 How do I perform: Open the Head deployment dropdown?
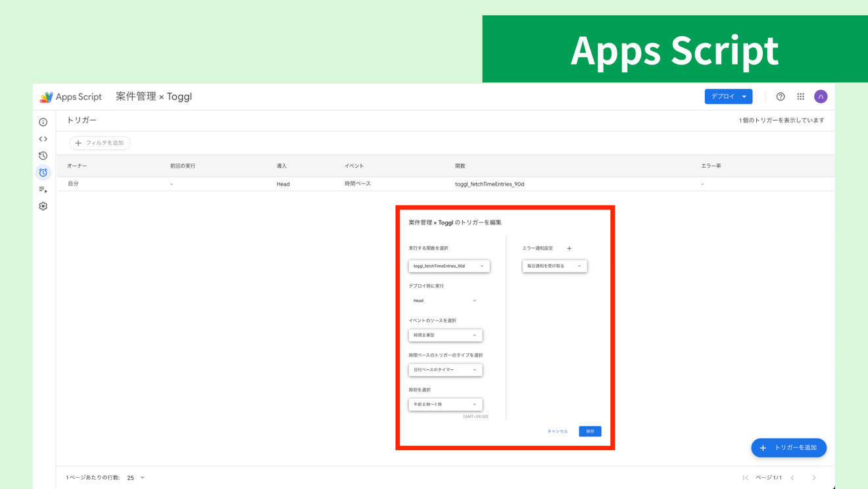coord(445,301)
